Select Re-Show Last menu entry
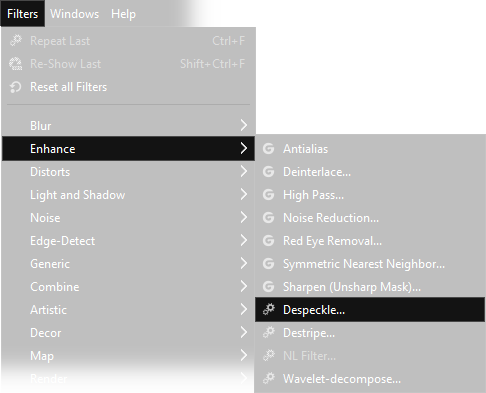The image size is (486, 393). coord(128,64)
